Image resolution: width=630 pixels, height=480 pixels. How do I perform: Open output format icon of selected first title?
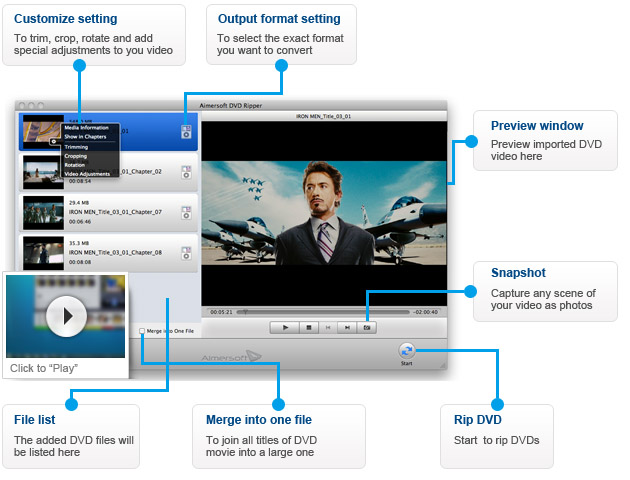(186, 132)
